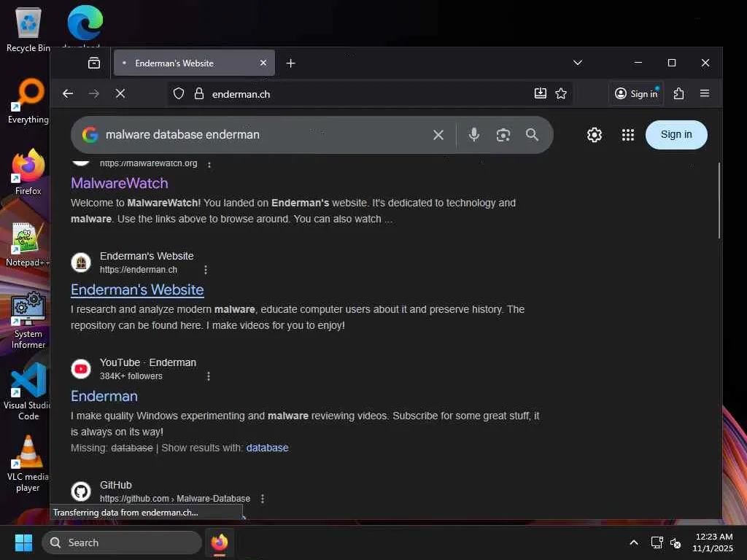Open a new tab with the plus button
747x560 pixels.
290,63
